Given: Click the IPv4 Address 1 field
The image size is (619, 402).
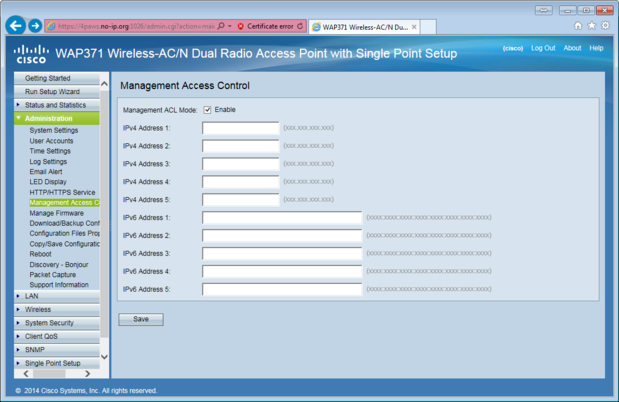Looking at the screenshot, I should (240, 128).
